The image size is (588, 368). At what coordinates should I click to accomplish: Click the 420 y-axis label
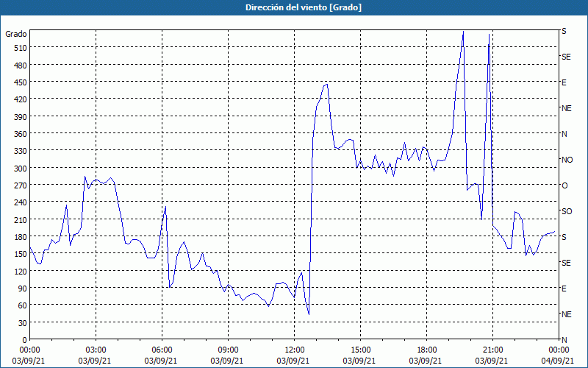coord(21,99)
